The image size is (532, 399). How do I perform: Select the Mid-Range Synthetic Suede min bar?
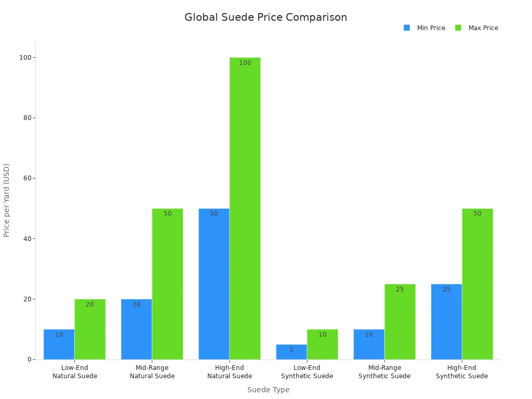[369, 344]
